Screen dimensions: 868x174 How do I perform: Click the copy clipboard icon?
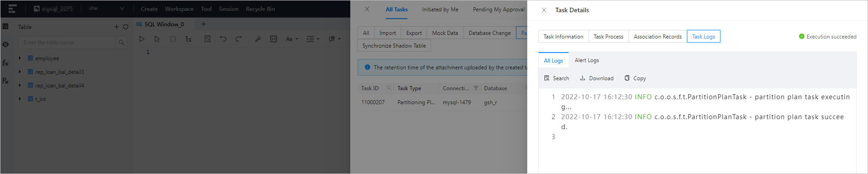click(x=627, y=78)
